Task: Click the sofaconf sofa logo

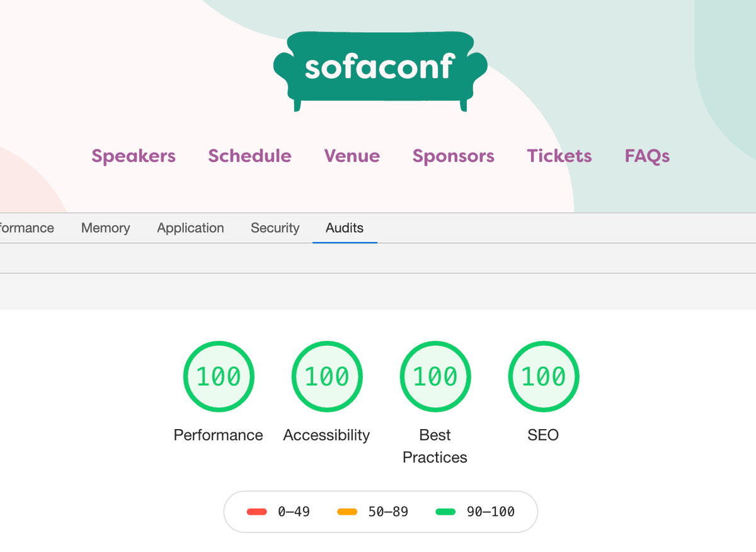Action: [x=380, y=71]
